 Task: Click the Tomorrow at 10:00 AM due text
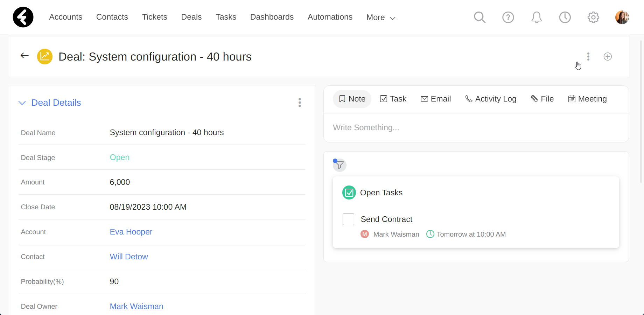pos(471,234)
